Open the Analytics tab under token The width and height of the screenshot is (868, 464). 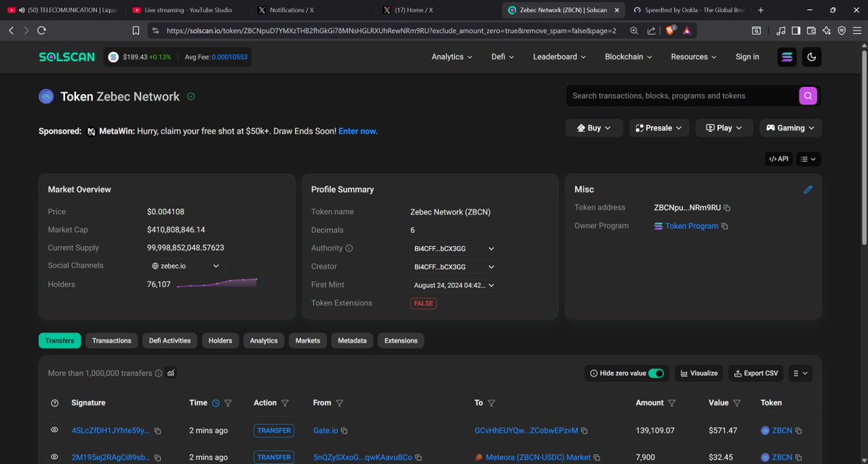point(264,341)
